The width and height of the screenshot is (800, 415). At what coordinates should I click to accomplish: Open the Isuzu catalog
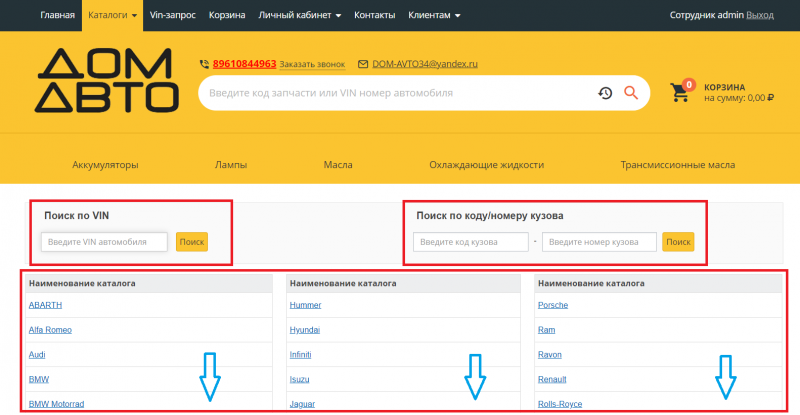tap(299, 379)
